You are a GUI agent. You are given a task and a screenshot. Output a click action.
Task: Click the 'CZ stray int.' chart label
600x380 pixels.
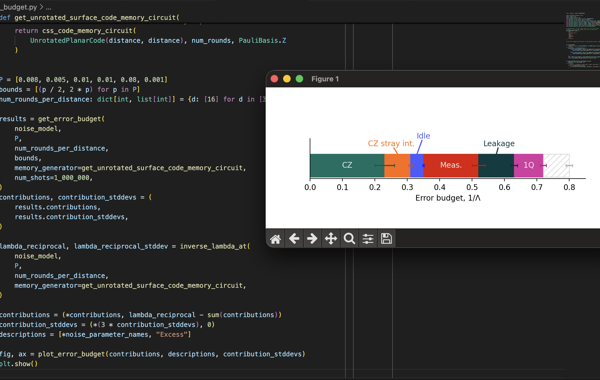391,144
